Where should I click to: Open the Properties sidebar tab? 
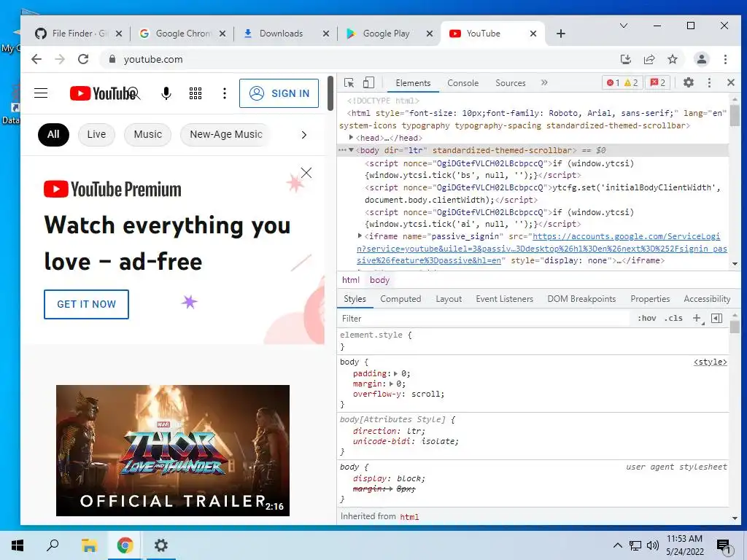[650, 299]
